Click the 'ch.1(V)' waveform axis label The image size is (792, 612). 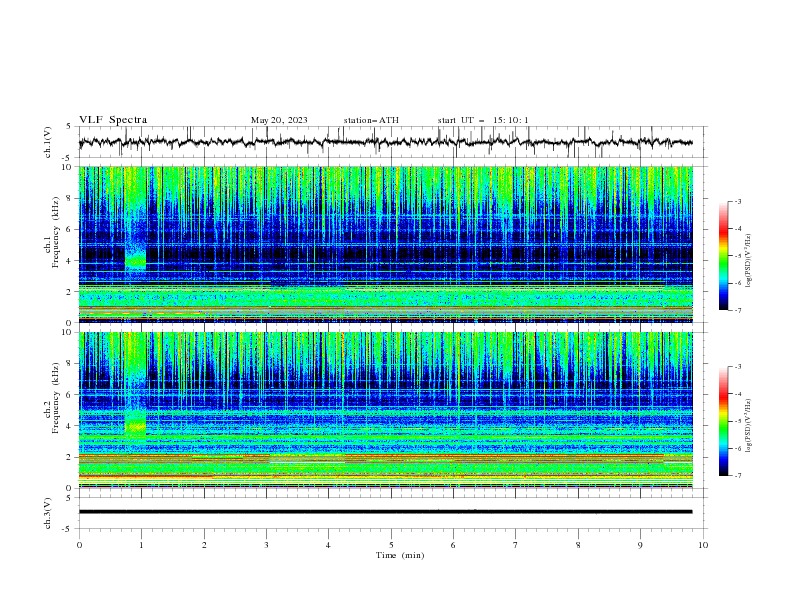pos(48,142)
